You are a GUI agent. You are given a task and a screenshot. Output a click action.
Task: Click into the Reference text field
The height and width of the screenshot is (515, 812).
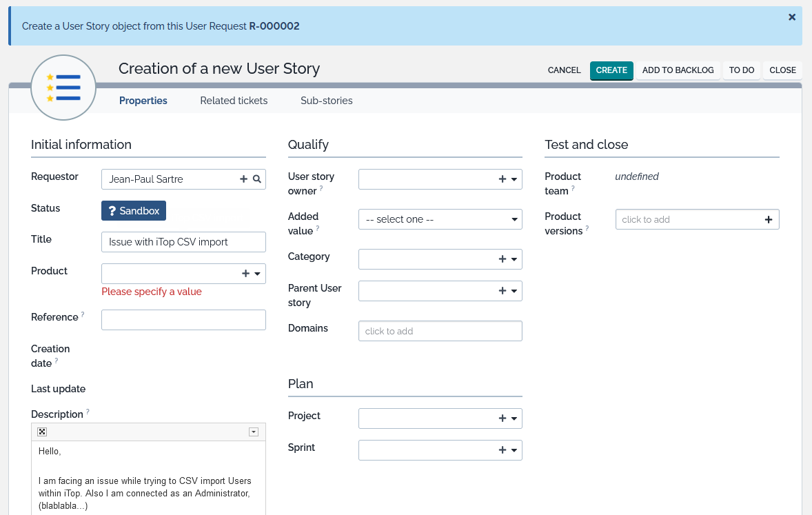[x=183, y=320]
